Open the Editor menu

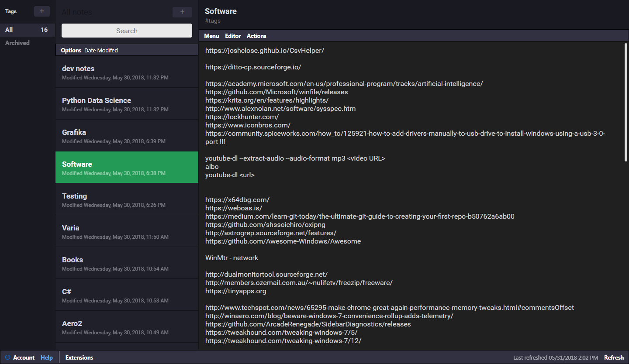[x=233, y=36]
